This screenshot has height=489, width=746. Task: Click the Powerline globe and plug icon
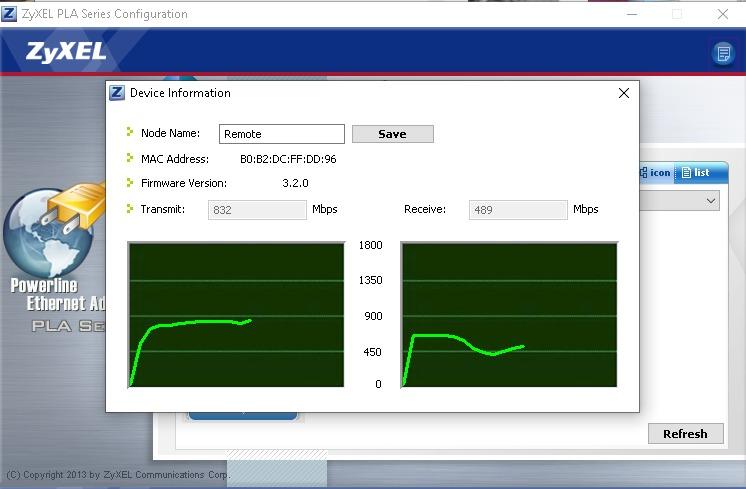53,231
